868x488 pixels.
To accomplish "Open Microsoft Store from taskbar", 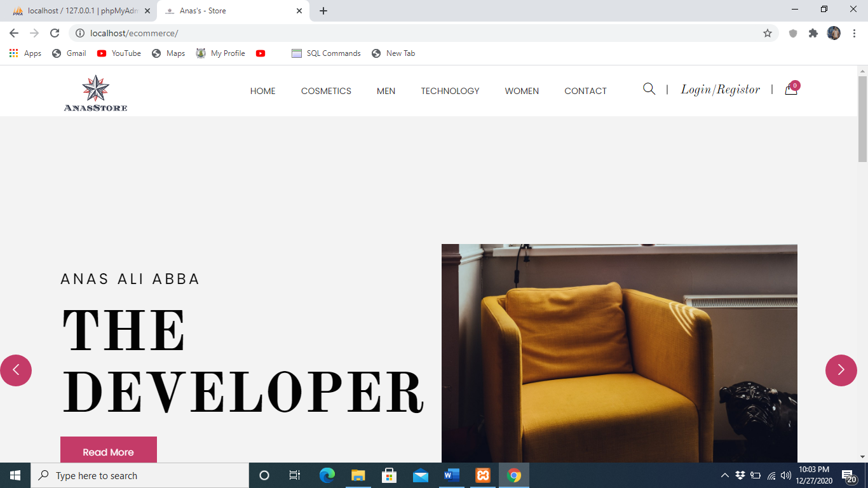I will (x=390, y=475).
